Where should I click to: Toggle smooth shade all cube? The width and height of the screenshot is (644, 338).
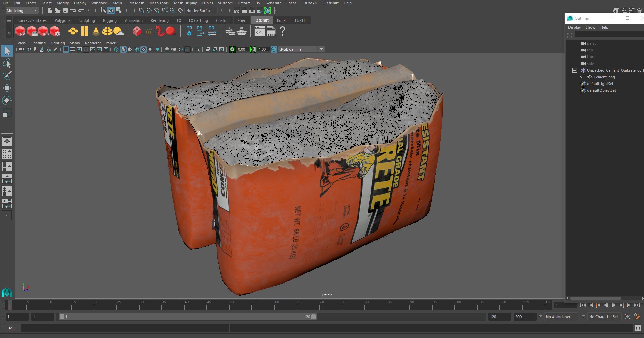point(123,49)
